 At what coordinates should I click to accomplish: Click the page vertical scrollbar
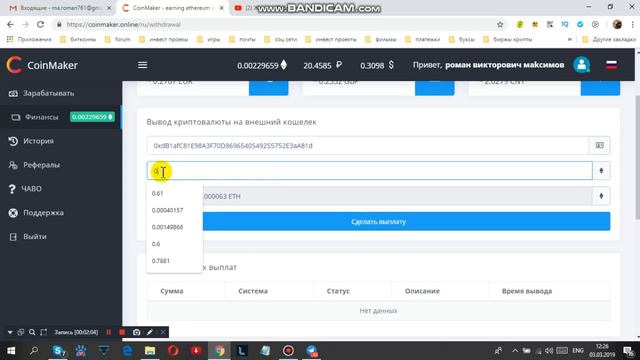(637, 158)
